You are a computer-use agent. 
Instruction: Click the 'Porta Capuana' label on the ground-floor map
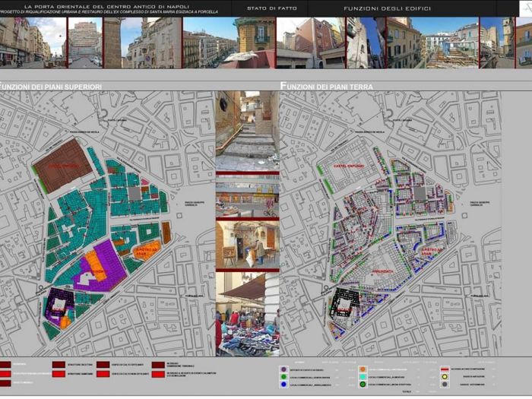coord(402,120)
